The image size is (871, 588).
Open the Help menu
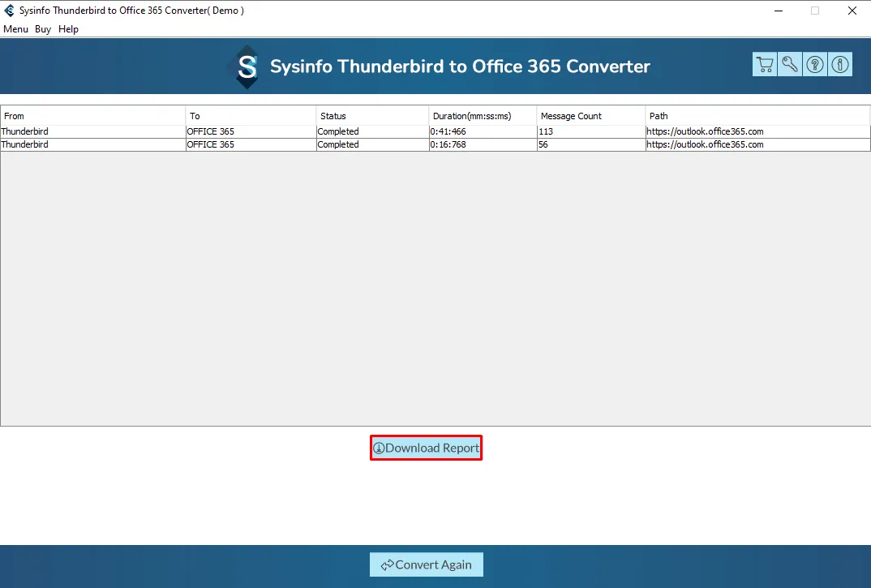(x=69, y=29)
